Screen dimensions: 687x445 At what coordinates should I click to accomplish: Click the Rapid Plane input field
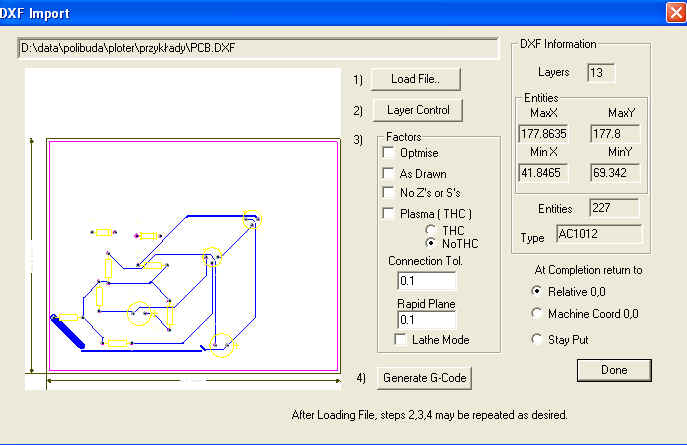pyautogui.click(x=427, y=320)
